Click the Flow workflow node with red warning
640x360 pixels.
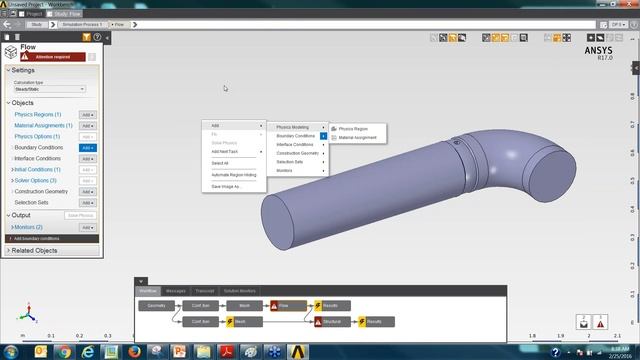[289, 306]
